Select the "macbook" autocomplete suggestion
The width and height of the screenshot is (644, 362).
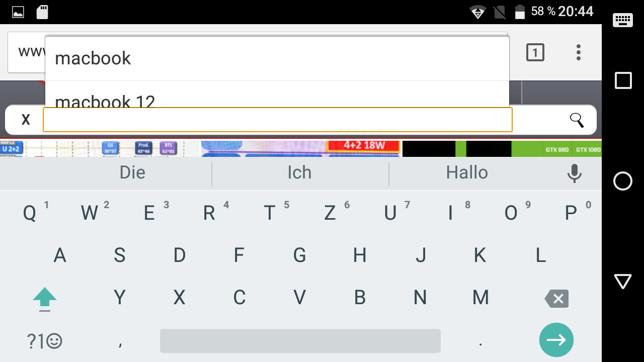[x=277, y=58]
